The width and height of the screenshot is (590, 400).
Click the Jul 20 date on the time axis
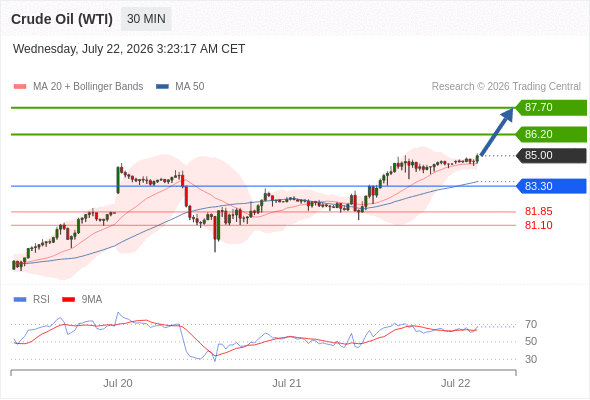coord(118,383)
